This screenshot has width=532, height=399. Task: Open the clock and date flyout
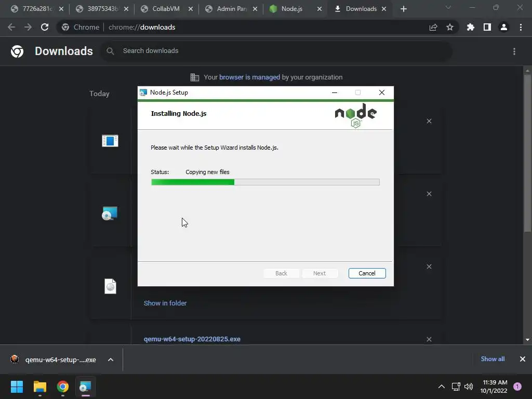tap(494, 387)
